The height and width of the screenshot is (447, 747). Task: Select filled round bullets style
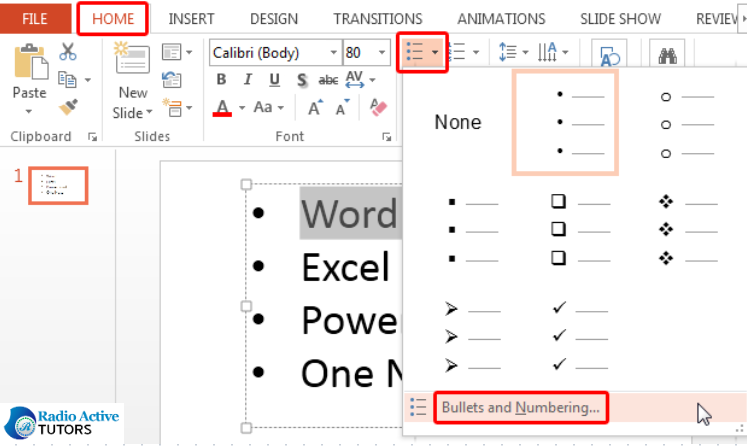pos(565,122)
